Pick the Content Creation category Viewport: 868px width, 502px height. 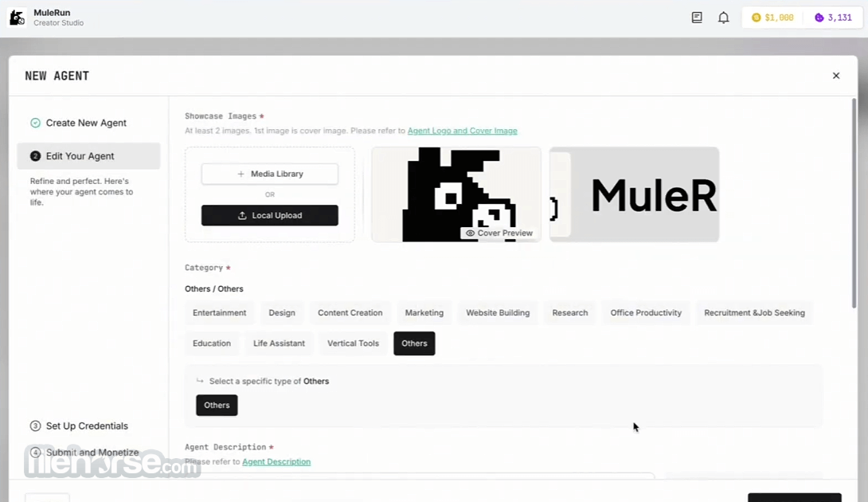[x=350, y=313]
